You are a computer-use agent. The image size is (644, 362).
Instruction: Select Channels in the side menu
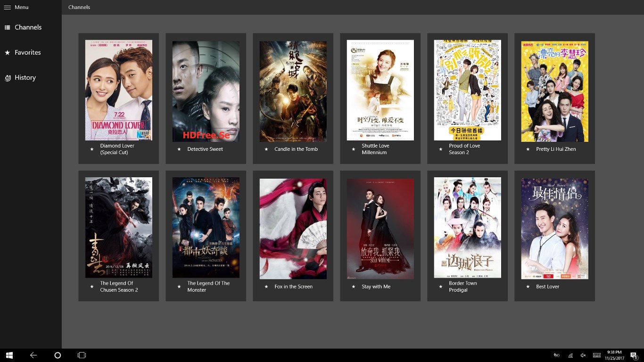pos(28,27)
